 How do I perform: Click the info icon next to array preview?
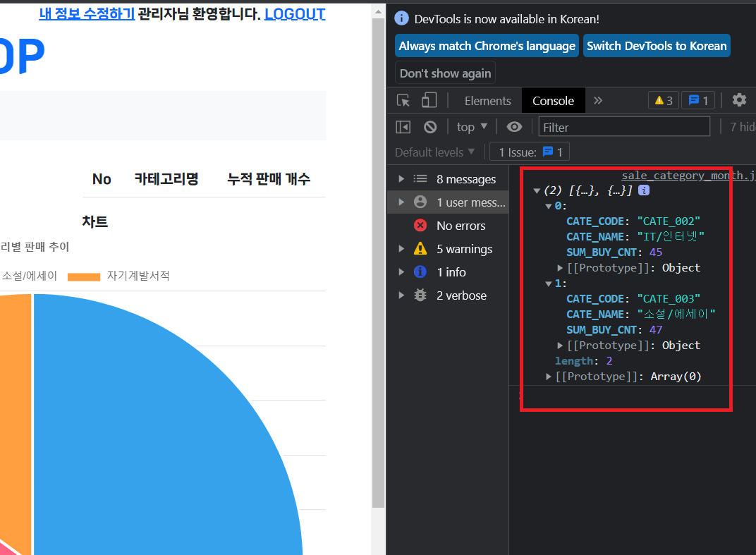coord(644,190)
